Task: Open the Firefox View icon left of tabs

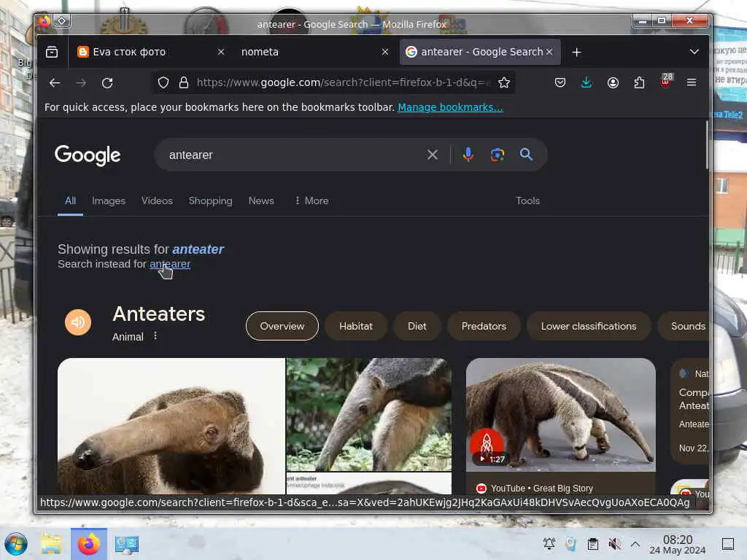Action: click(52, 52)
